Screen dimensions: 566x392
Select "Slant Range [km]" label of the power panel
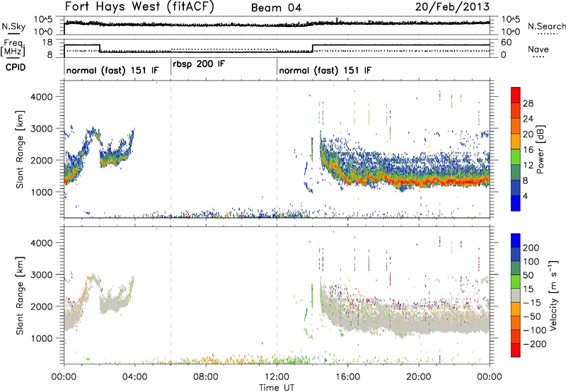coord(21,149)
